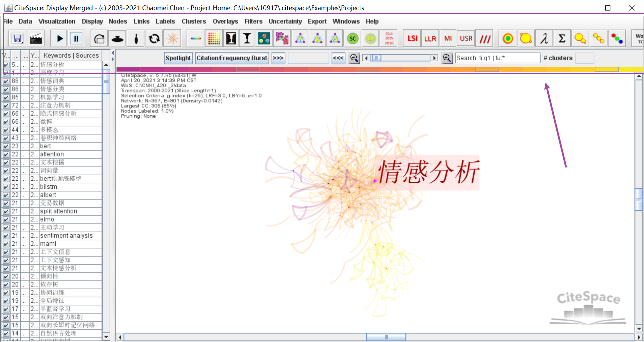
Task: Click the canvas vertical scrollbar thumb
Action: coord(639,200)
